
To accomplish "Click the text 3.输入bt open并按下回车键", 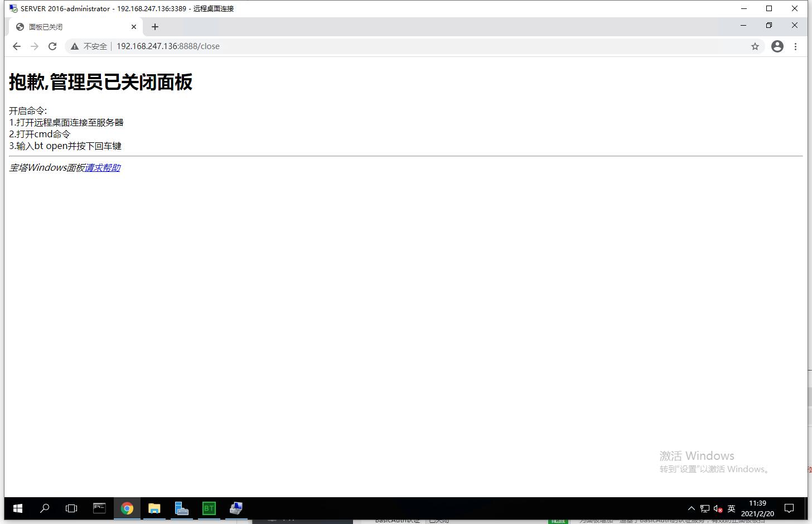I will [65, 146].
